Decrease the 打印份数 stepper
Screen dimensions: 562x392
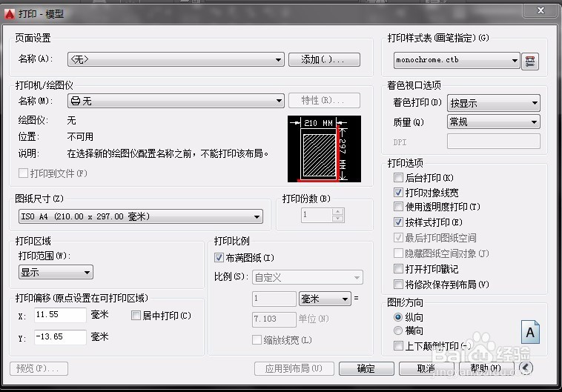338,219
